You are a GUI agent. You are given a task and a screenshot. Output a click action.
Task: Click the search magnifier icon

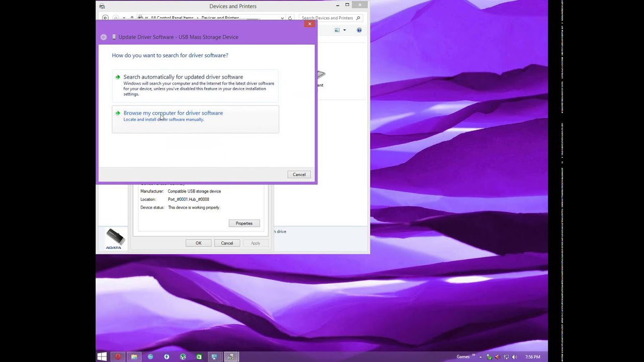pyautogui.click(x=358, y=18)
